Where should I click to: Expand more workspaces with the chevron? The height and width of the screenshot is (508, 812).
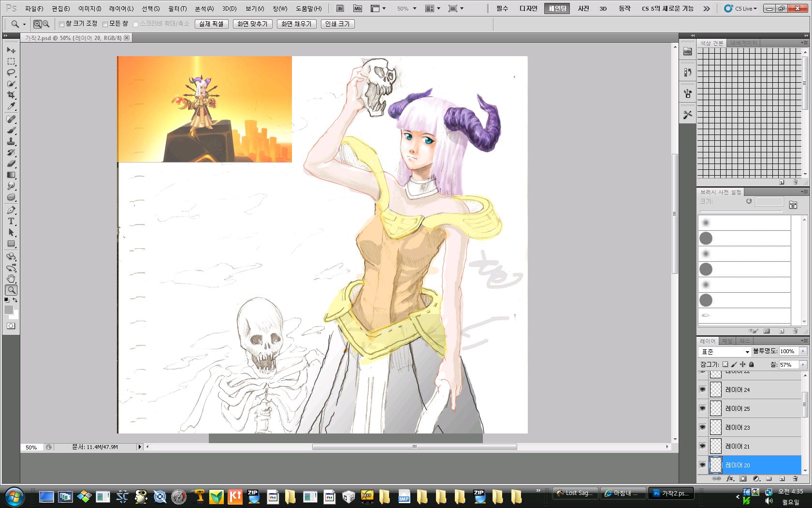707,9
